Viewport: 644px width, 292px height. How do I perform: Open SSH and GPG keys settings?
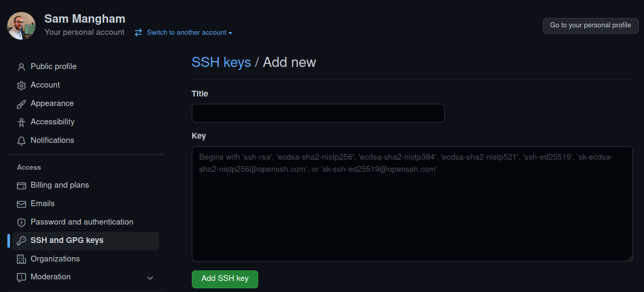click(x=67, y=240)
